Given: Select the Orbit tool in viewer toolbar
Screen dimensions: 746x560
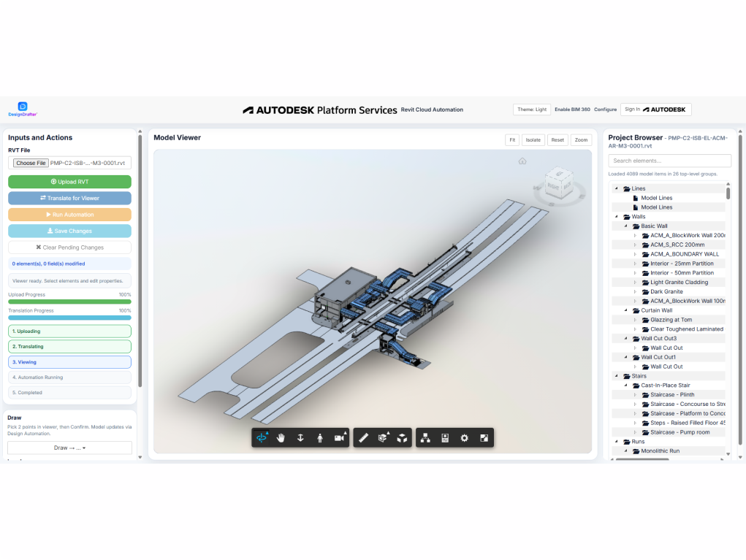Looking at the screenshot, I should pyautogui.click(x=262, y=438).
